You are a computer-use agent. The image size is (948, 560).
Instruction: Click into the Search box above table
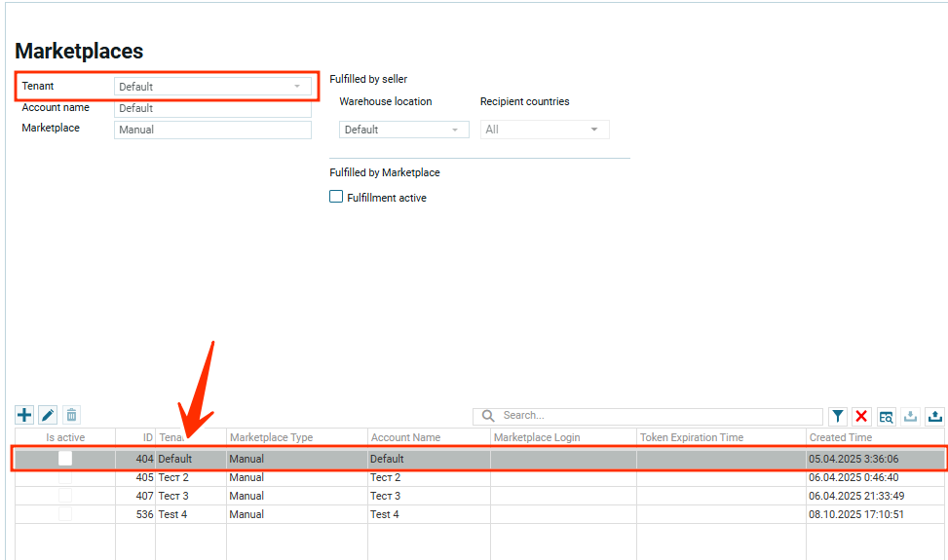658,416
